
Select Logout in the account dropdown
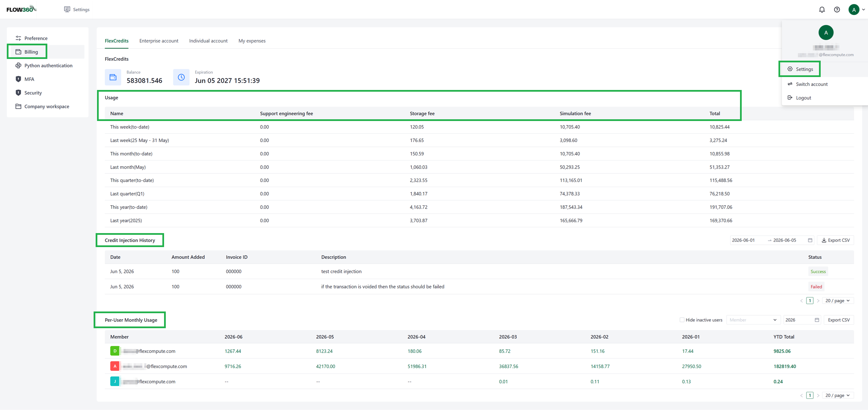(x=825, y=98)
